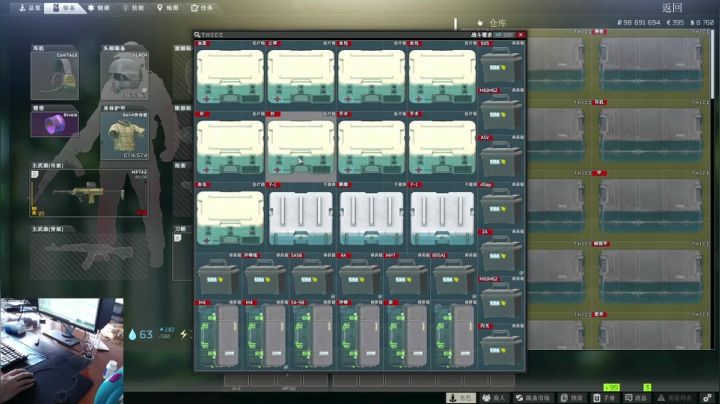Open 角色 character button in bottom bar
The width and height of the screenshot is (720, 404).
461,398
